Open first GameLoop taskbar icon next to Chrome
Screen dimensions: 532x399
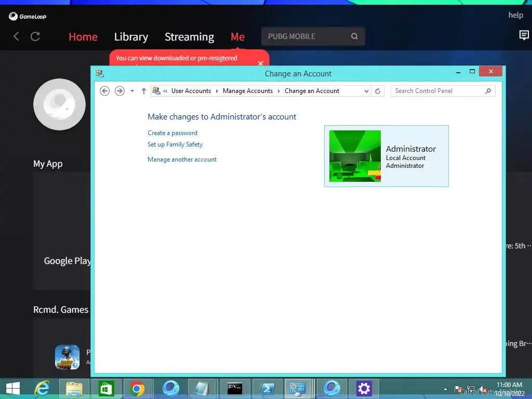tap(170, 389)
